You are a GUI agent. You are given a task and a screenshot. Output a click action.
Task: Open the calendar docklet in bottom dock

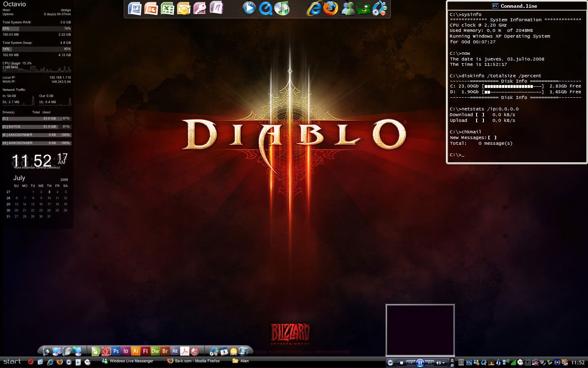coord(224,351)
